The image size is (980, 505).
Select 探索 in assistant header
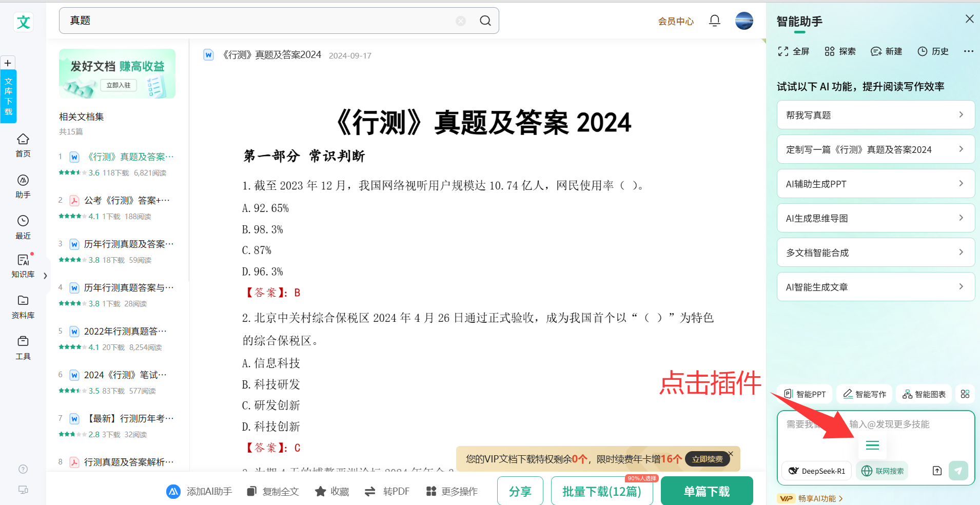(840, 51)
